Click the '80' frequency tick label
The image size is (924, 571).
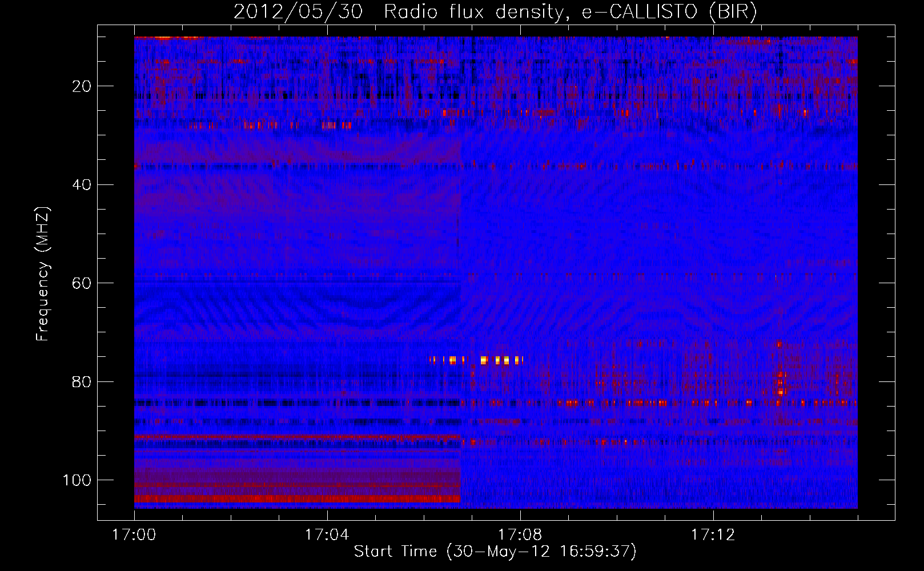(82, 382)
